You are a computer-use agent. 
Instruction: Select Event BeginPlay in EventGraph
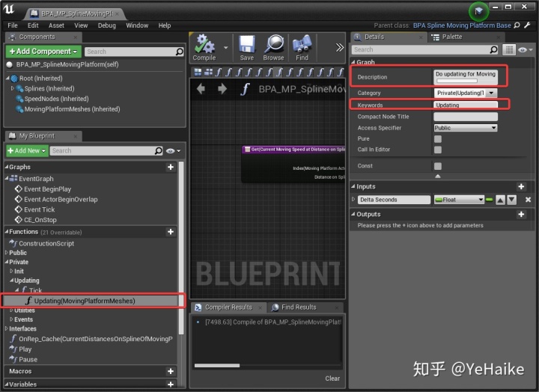[x=47, y=189]
